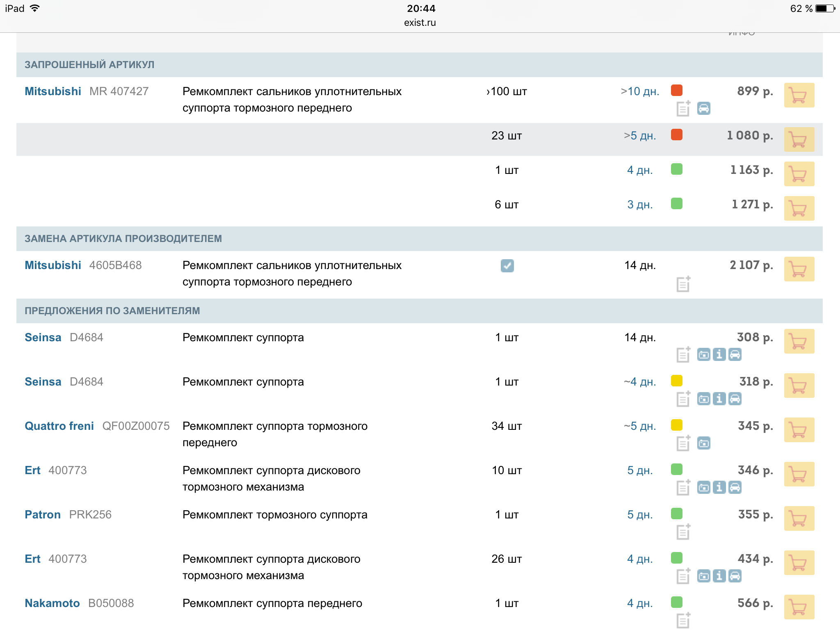Click the 3 дн. delivery link for the 1 271 р. offer
The height and width of the screenshot is (630, 840).
pyautogui.click(x=639, y=205)
